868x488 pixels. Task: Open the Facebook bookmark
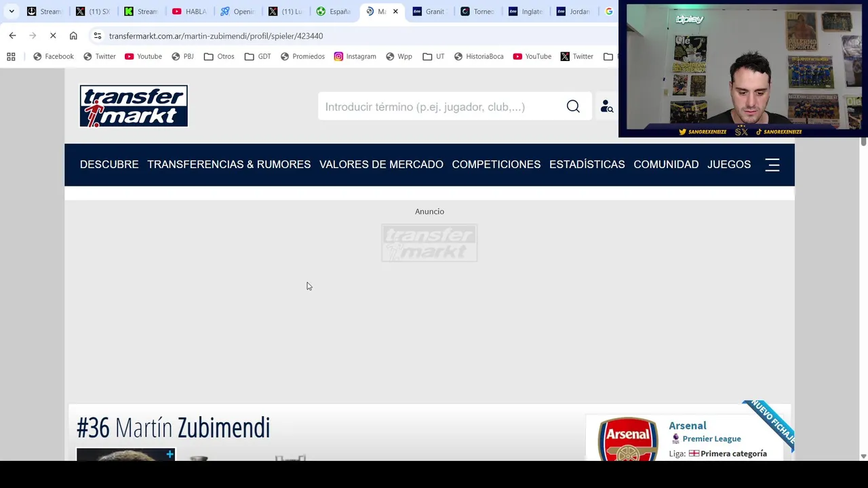(53, 56)
